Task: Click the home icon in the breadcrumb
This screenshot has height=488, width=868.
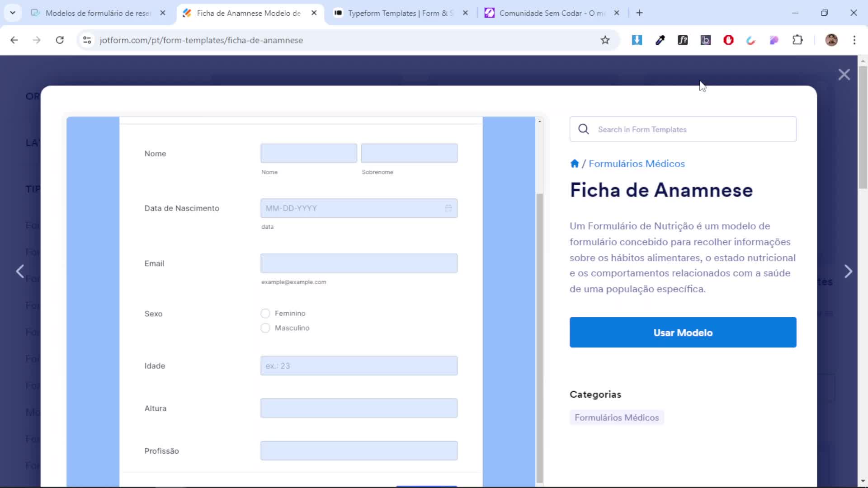Action: [x=575, y=164]
